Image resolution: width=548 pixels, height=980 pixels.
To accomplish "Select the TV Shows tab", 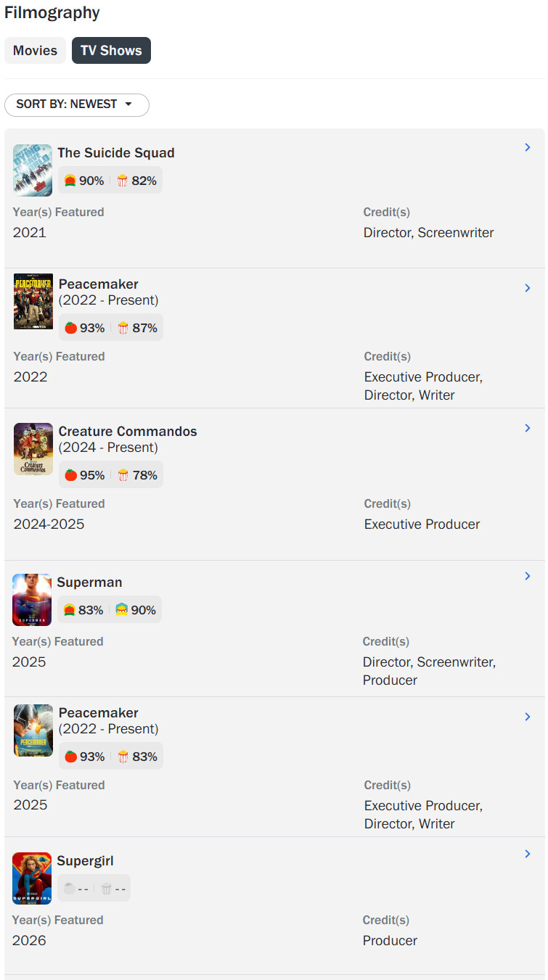I will 111,51.
